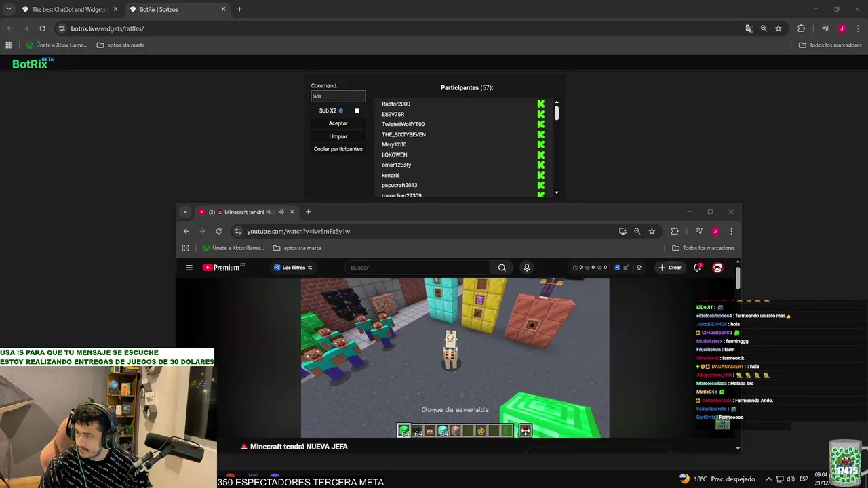Click Kick icon next to Mary1200
Image resolution: width=868 pixels, height=488 pixels.
tap(541, 144)
